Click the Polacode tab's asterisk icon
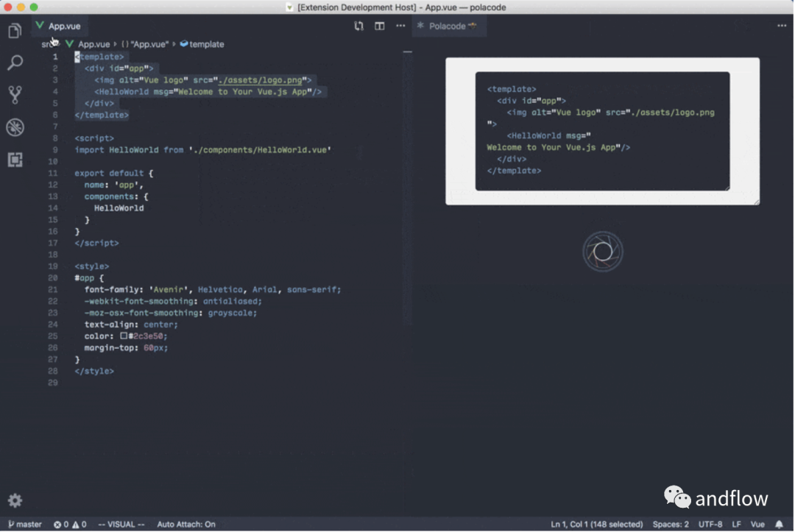 (x=420, y=26)
